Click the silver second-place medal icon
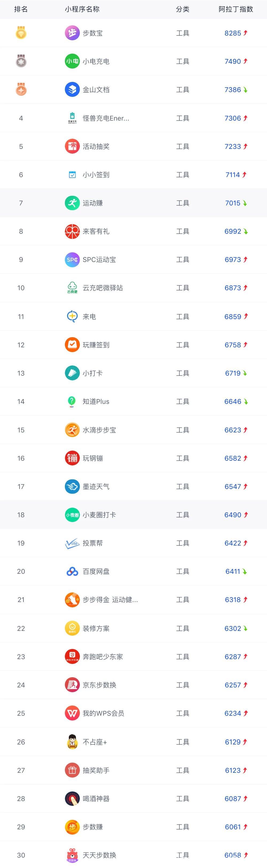Viewport: 267px width, 868px height. pos(21,61)
